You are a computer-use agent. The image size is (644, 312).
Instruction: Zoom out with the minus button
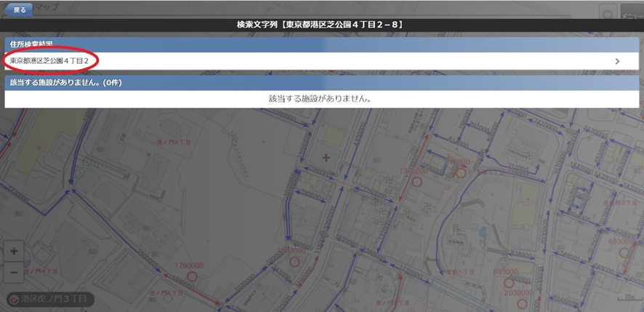pos(14,273)
